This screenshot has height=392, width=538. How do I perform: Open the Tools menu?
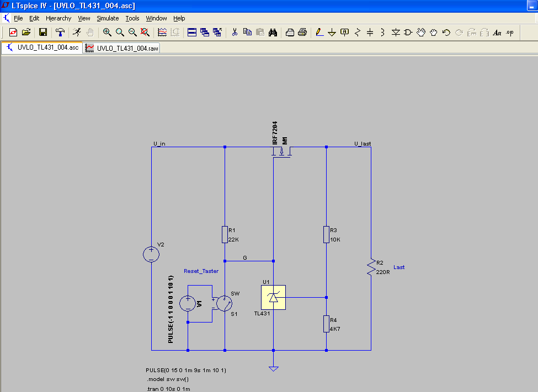point(132,18)
